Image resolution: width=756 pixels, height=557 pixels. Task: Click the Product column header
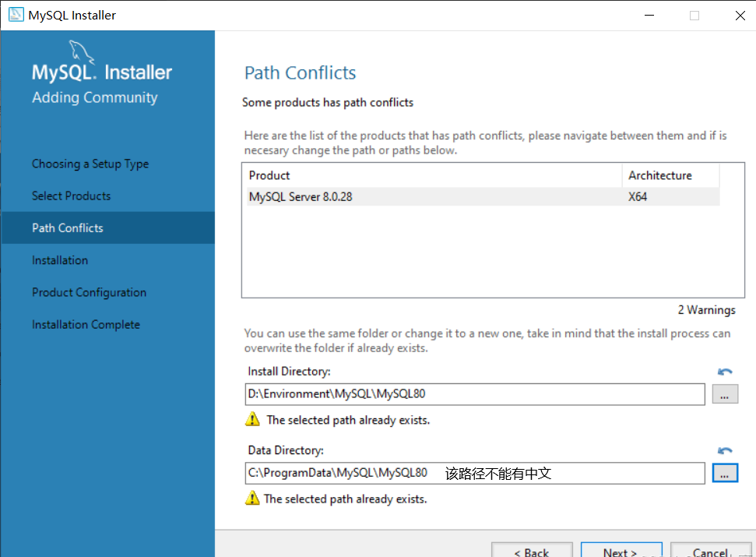click(269, 175)
